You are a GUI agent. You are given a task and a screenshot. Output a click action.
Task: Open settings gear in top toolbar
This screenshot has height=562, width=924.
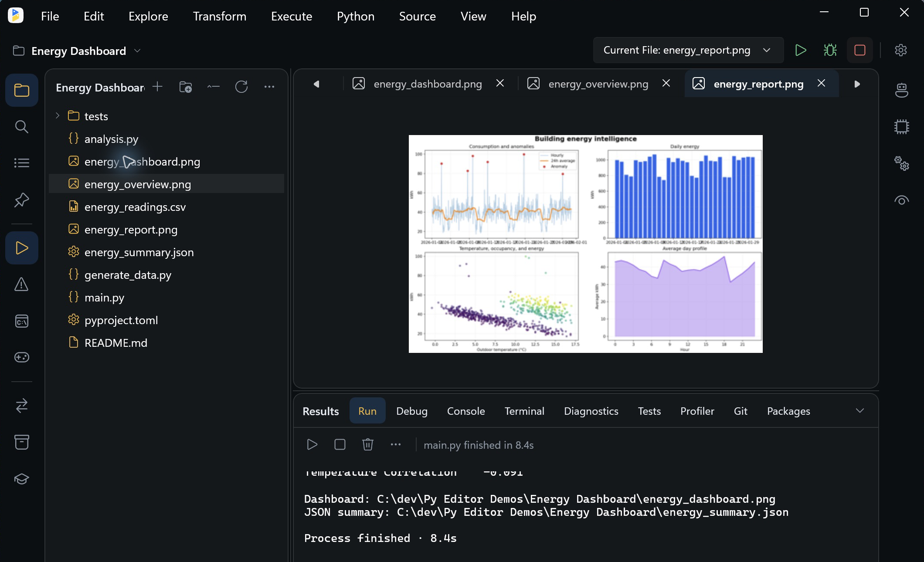tap(901, 50)
